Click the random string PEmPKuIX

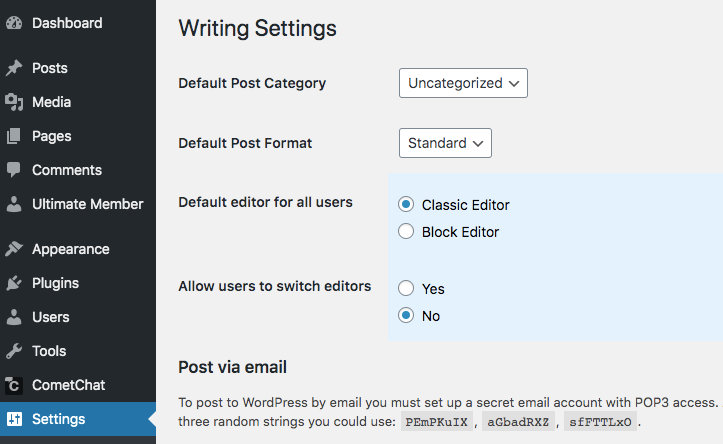tap(437, 422)
